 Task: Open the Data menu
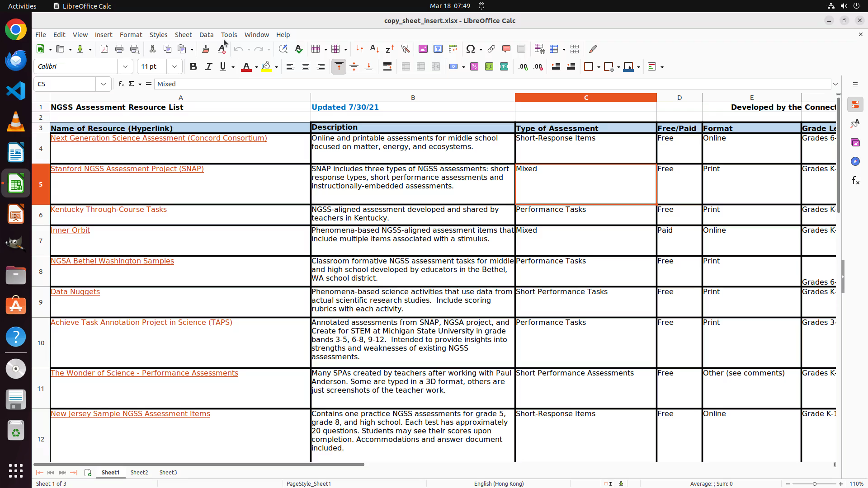coord(206,35)
